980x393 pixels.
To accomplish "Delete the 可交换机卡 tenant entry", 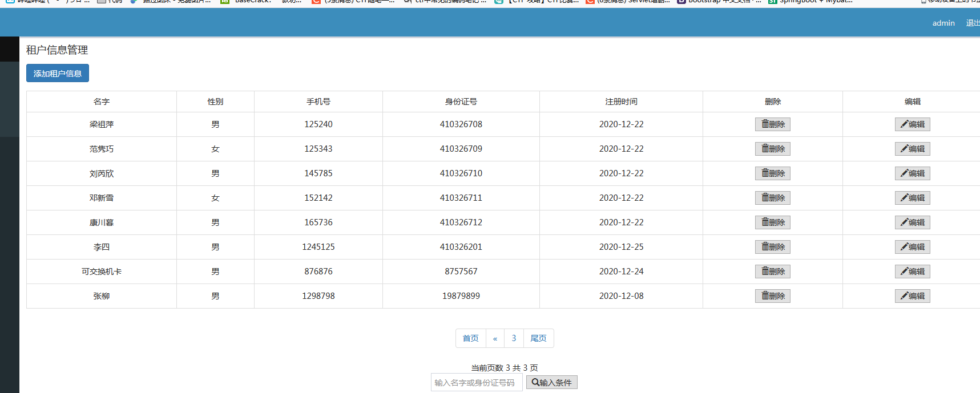I will [x=772, y=272].
